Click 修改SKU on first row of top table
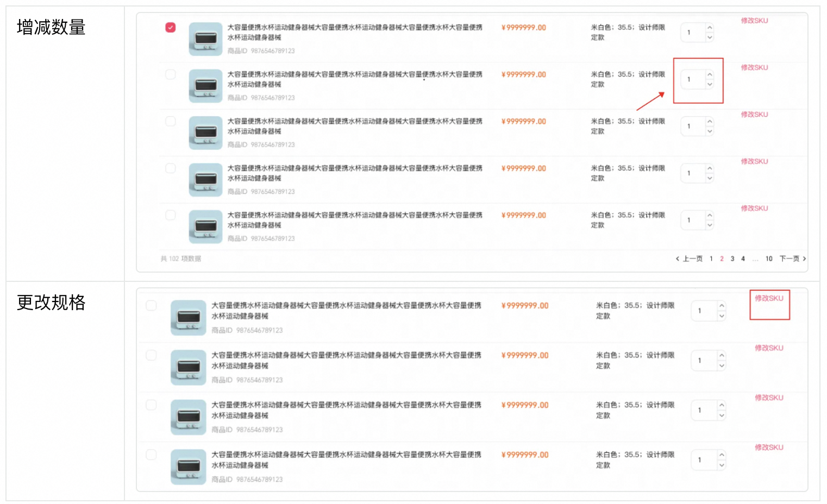The height and width of the screenshot is (504, 827). point(754,21)
